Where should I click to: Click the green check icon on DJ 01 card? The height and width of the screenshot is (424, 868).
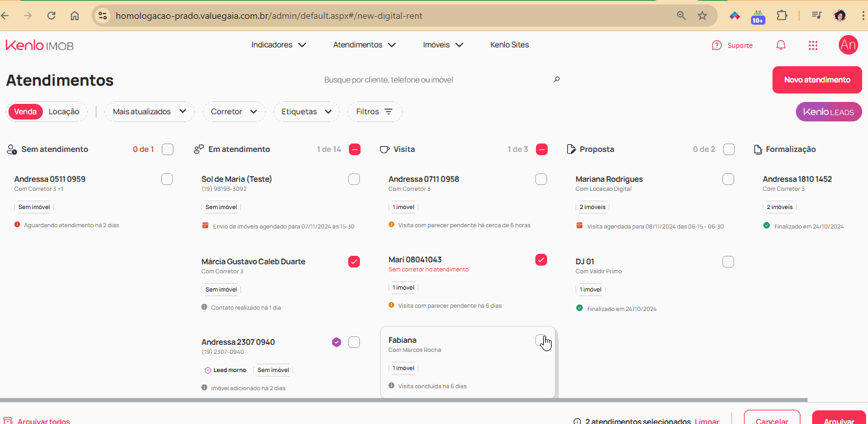click(580, 308)
